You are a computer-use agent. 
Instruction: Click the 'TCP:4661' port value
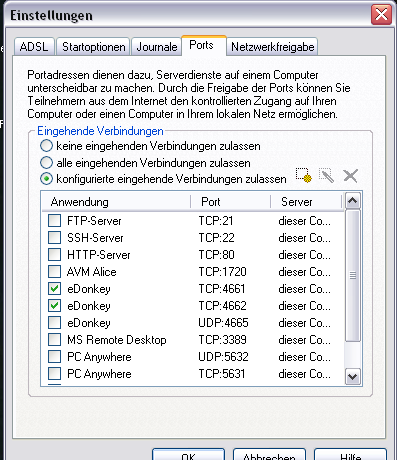point(222,289)
